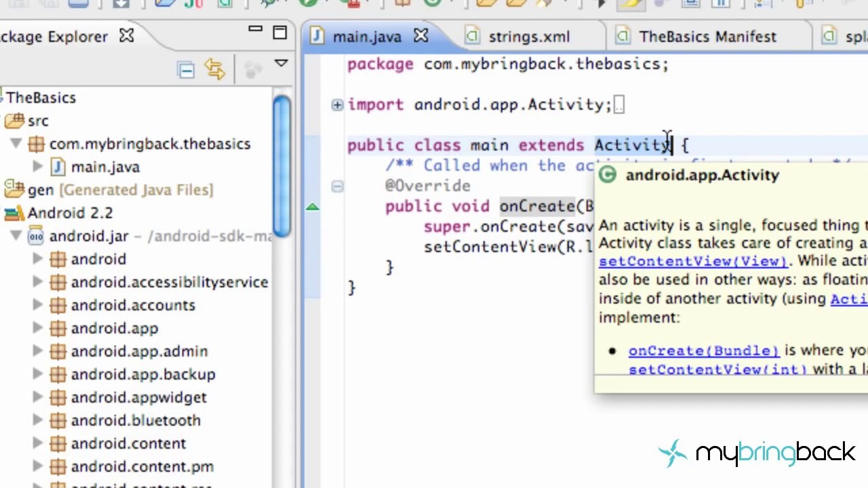Maximize the Package Explorer panel

click(x=280, y=33)
